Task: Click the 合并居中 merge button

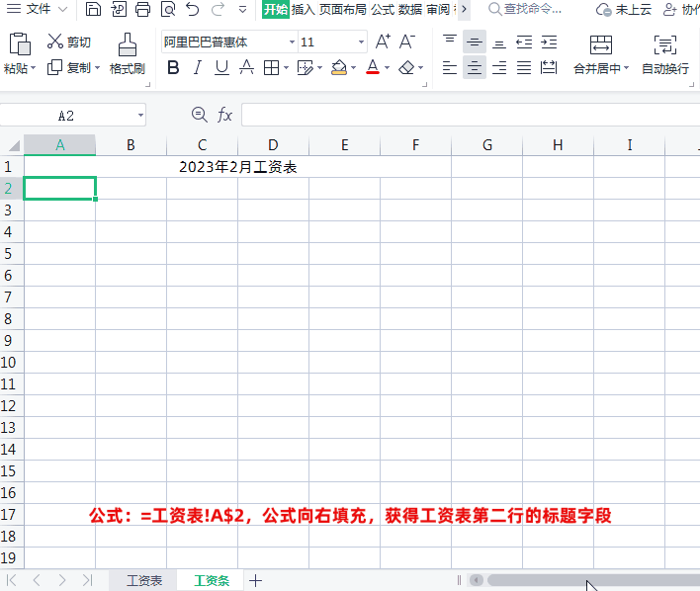Action: [601, 54]
